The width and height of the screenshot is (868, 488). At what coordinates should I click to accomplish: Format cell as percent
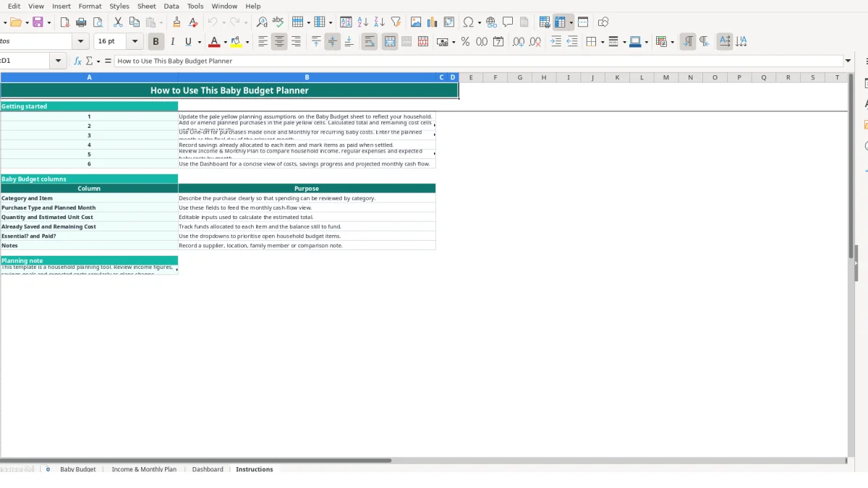point(465,42)
